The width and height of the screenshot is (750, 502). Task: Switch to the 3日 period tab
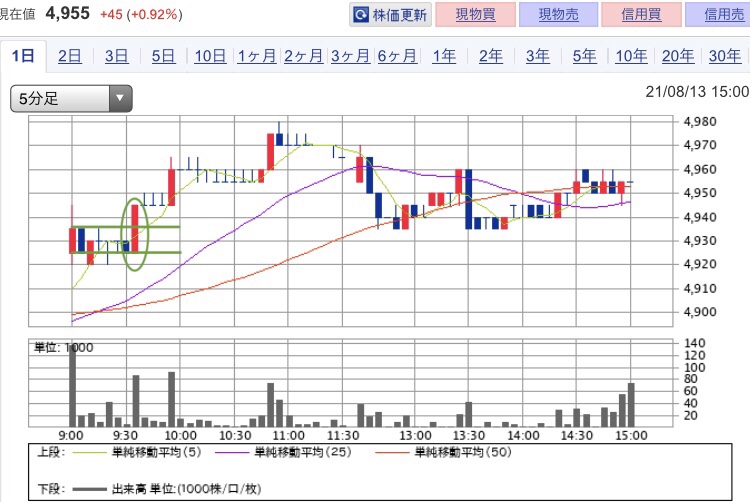coord(117,56)
